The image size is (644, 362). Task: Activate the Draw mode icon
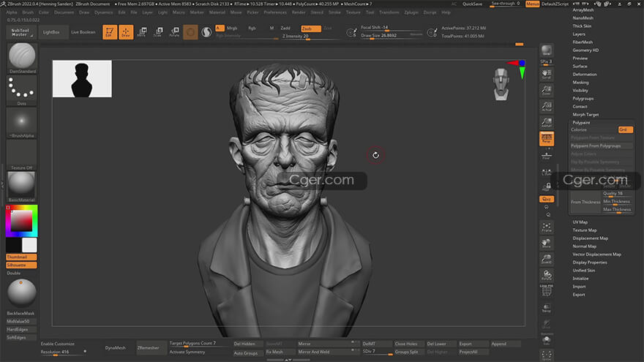coord(126,32)
